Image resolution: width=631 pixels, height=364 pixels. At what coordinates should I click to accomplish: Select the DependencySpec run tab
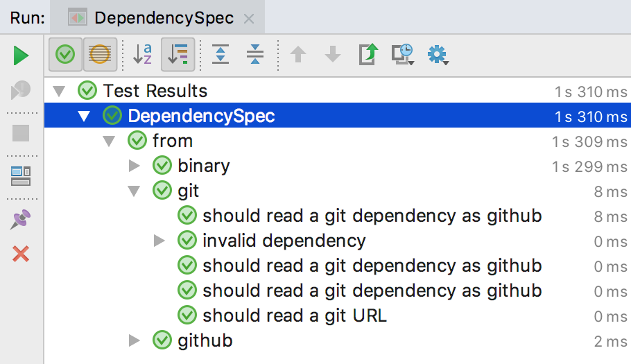pos(164,17)
